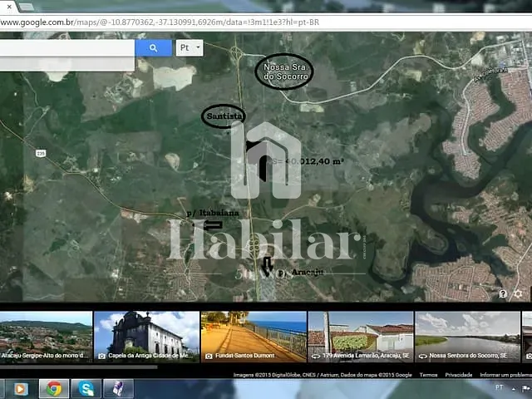This screenshot has height=399, width=532.
Task: Click the browser address bar URL
Action: coord(160,22)
